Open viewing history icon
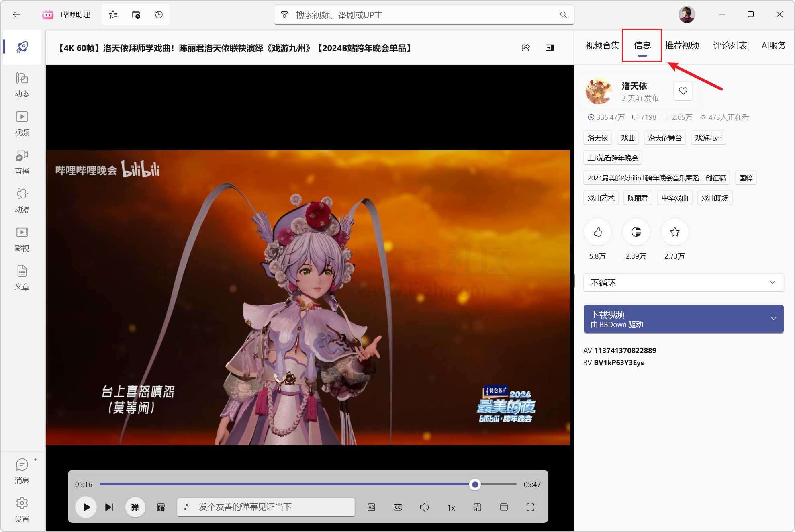795x532 pixels. tap(159, 15)
